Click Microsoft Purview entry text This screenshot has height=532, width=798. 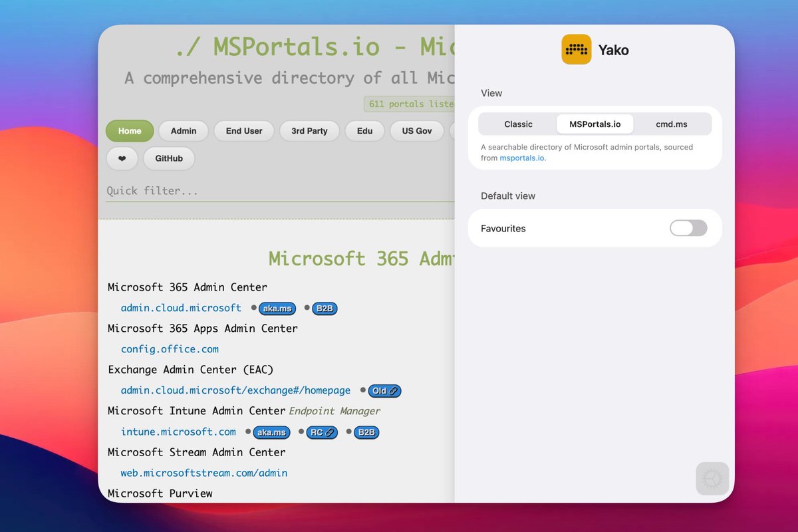(x=160, y=493)
